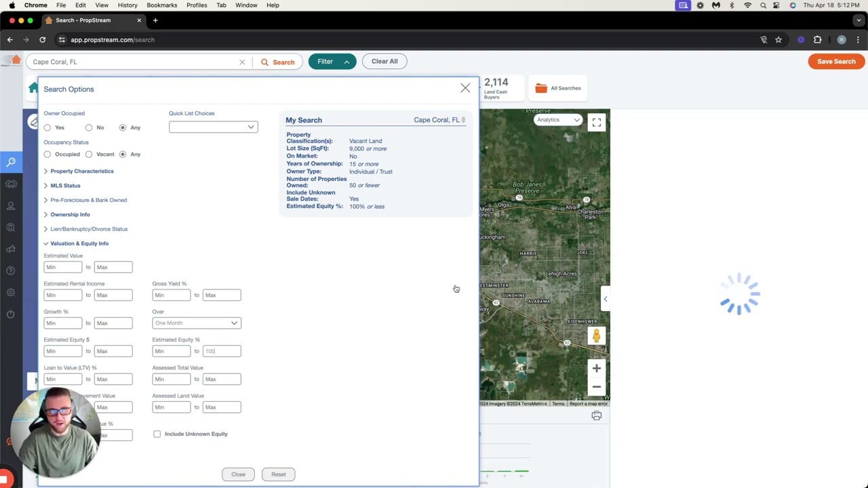The image size is (868, 488).
Task: Click the Reset button at panel bottom
Action: pos(278,474)
